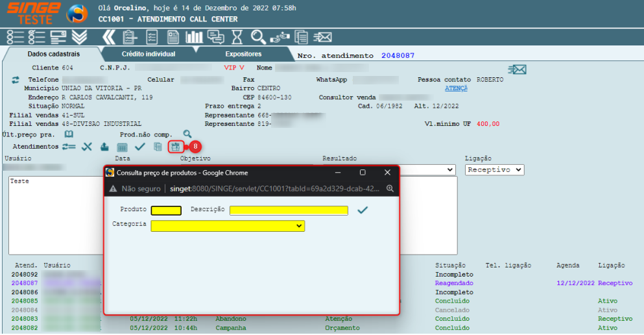Open the Ligação Receptivo dropdown
This screenshot has width=644, height=335.
tap(494, 169)
